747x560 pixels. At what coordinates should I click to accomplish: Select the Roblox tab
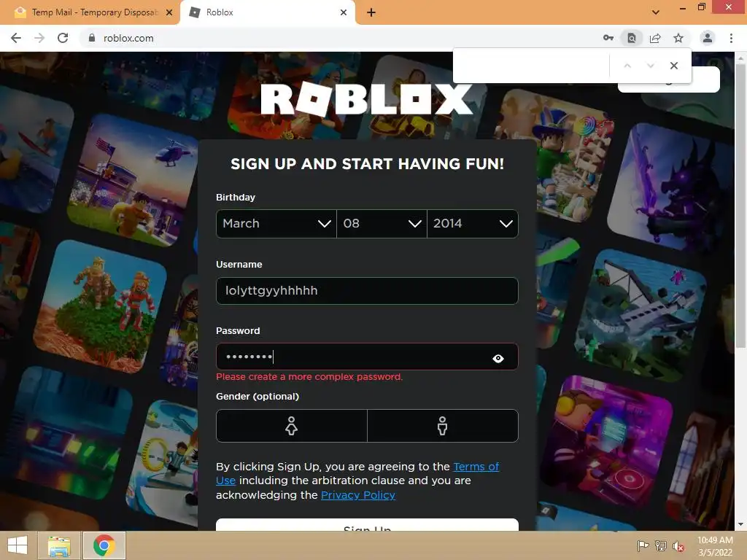point(267,13)
